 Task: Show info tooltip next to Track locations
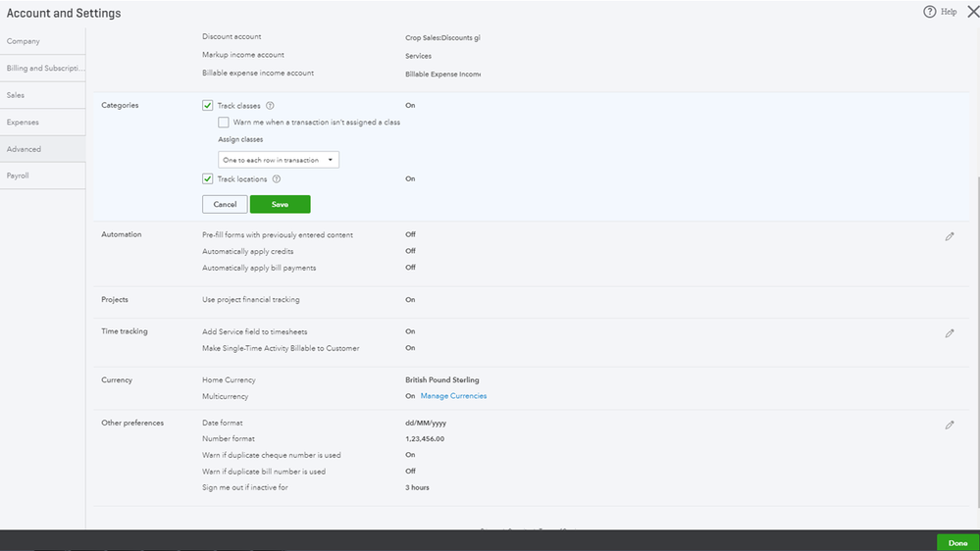click(277, 179)
